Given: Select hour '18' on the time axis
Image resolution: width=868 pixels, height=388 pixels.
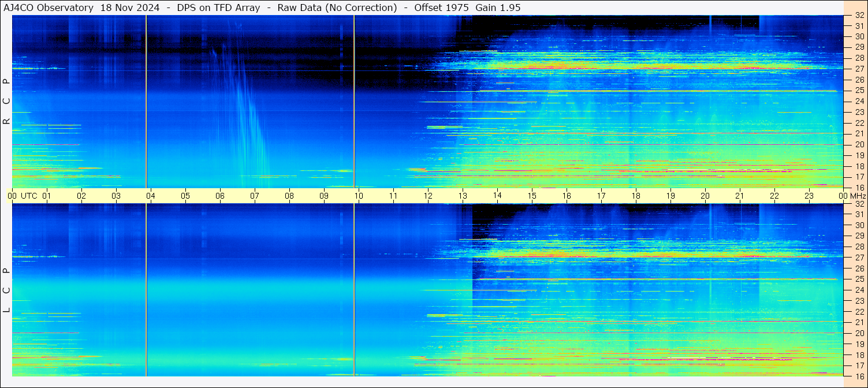Looking at the screenshot, I should (636, 196).
